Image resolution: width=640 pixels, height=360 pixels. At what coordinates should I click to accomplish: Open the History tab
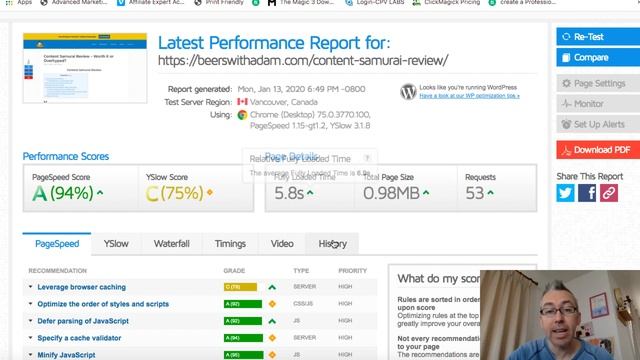click(x=333, y=244)
